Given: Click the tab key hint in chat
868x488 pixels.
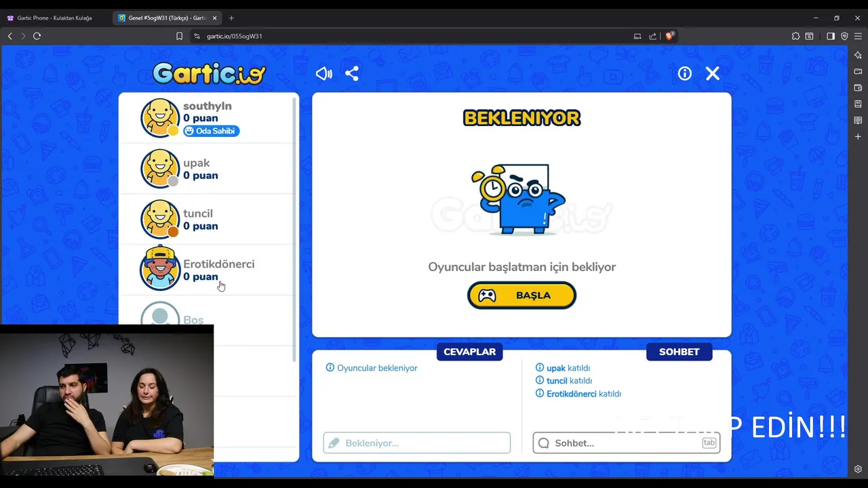Looking at the screenshot, I should (x=709, y=443).
